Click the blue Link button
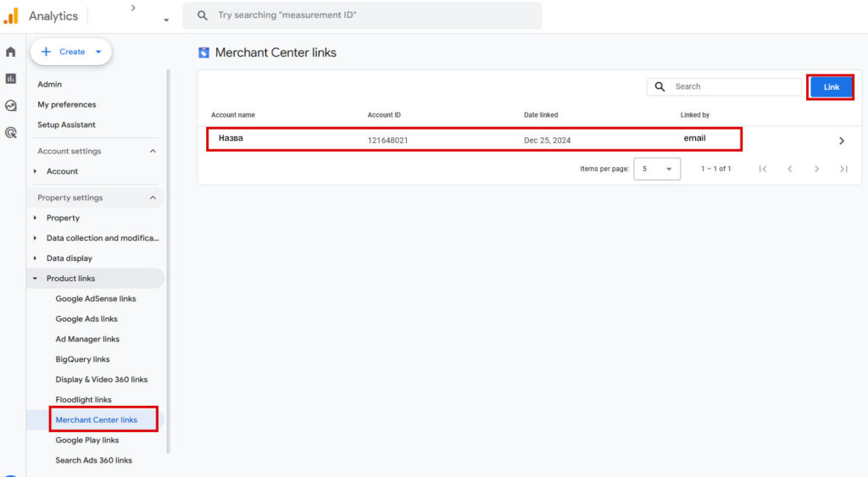 (x=831, y=87)
